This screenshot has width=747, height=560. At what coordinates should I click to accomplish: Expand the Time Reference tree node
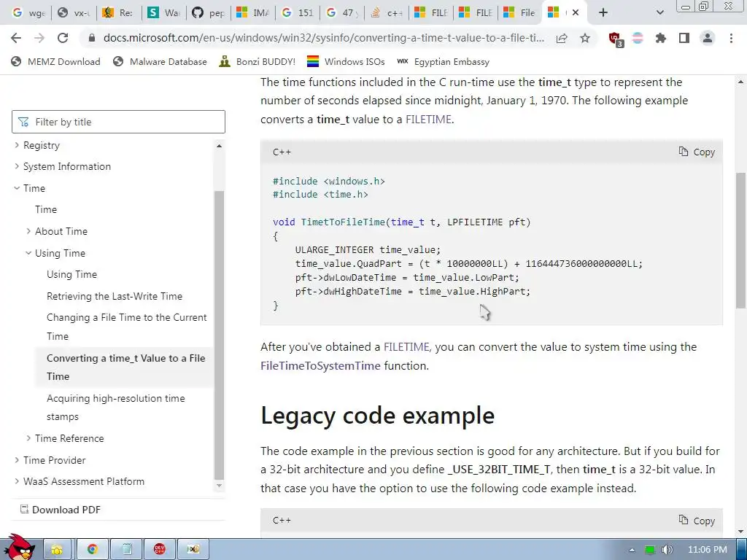coord(28,438)
